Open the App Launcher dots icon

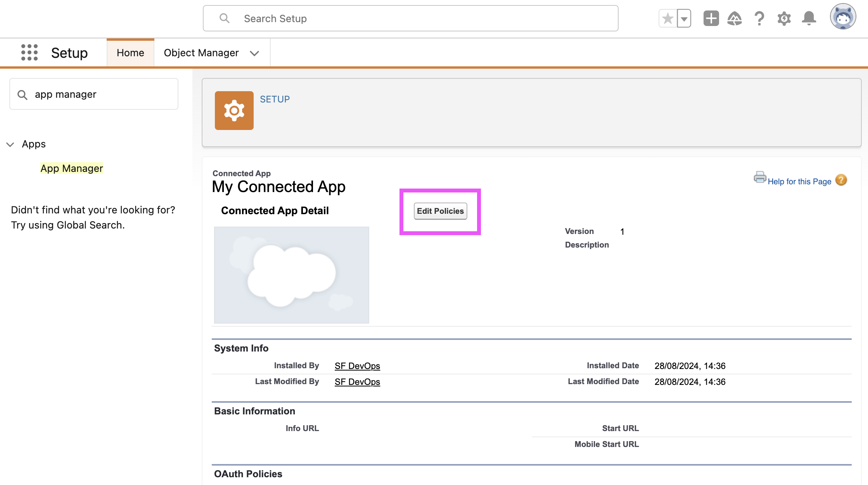29,52
